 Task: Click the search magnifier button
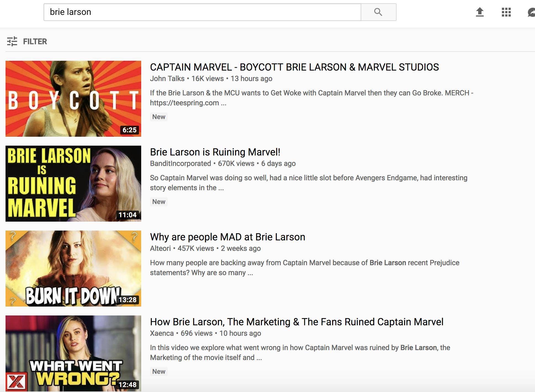[x=378, y=12]
